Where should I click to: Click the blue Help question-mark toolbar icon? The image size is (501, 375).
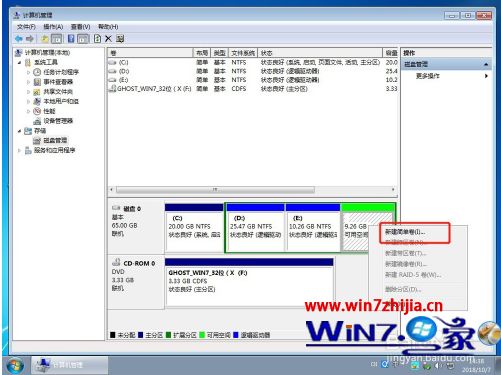pos(71,39)
